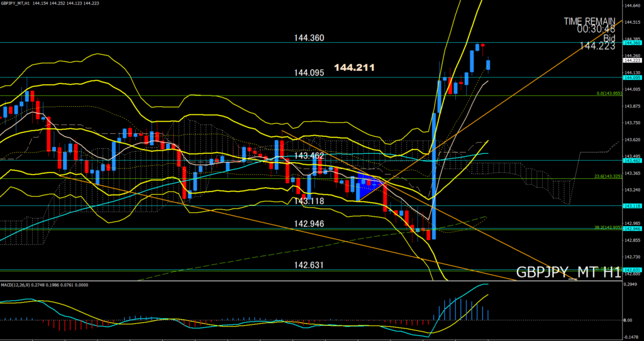Select the 142.631 level label on chart
Viewport: 644px width, 341px height.
pyautogui.click(x=309, y=265)
